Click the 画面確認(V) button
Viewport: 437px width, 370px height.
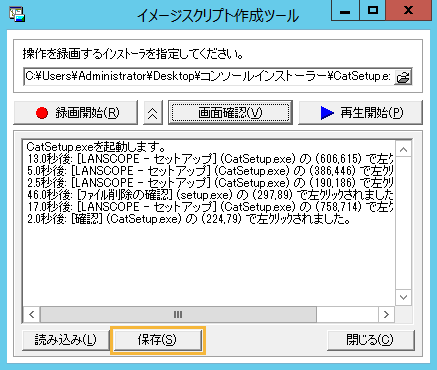coord(230,113)
